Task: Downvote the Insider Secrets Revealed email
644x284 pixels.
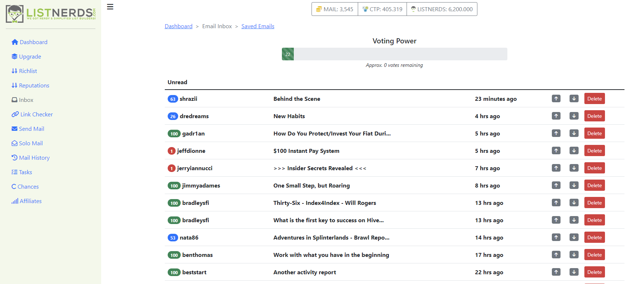Action: (x=574, y=168)
